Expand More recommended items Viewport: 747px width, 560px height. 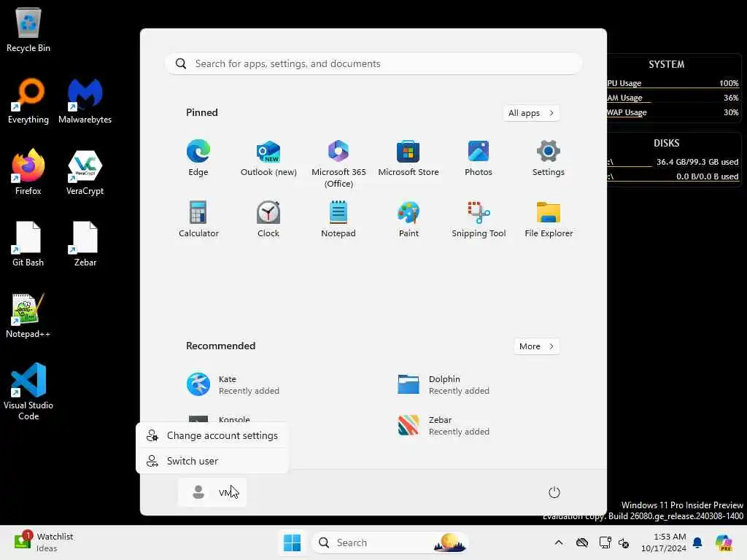[536, 346]
